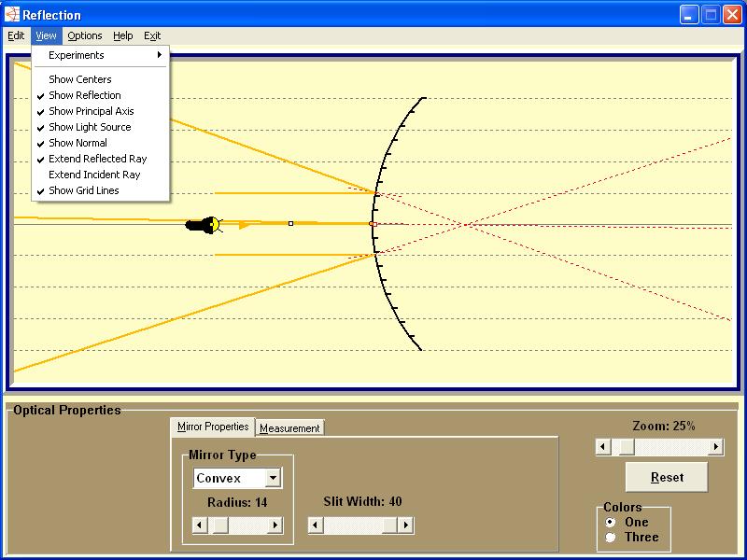Image resolution: width=747 pixels, height=560 pixels.
Task: Increase Radius with right arrow
Action: (275, 525)
